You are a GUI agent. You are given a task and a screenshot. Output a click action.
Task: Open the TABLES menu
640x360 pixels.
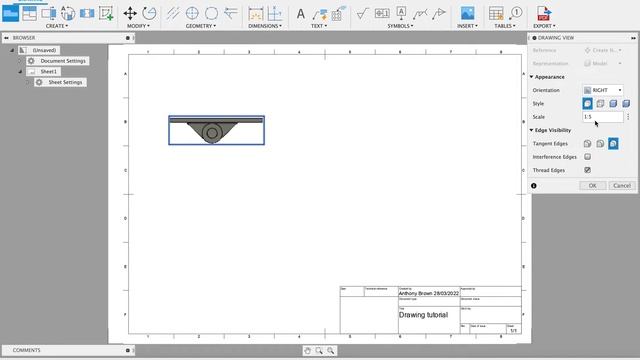[x=505, y=26]
